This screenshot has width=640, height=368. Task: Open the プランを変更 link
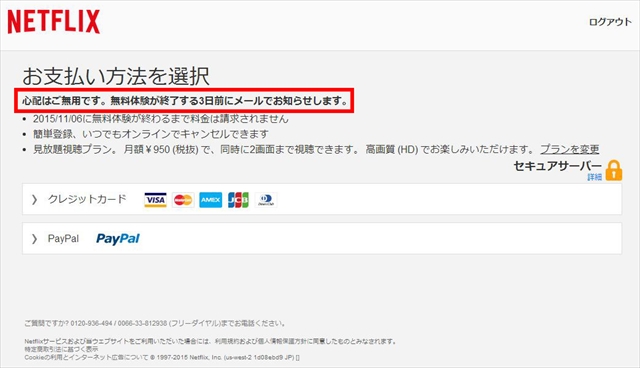(570, 149)
